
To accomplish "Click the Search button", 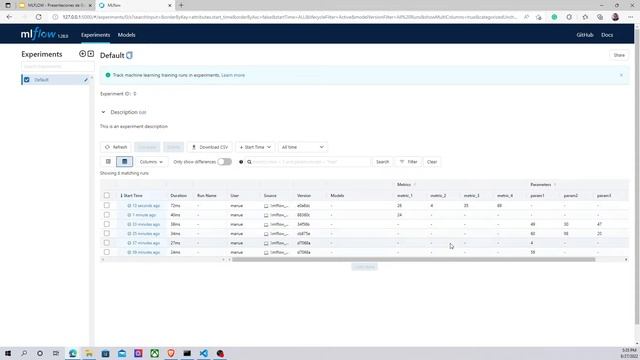I will tap(382, 162).
